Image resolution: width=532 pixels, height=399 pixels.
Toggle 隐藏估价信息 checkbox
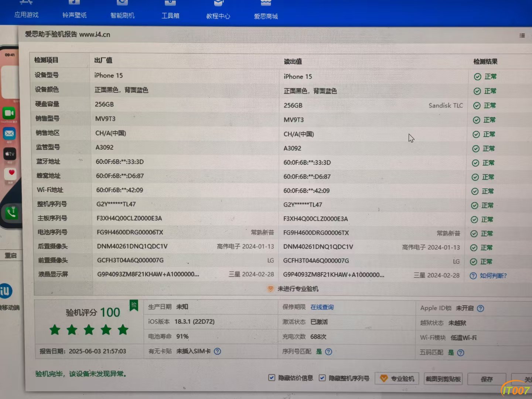pos(272,378)
